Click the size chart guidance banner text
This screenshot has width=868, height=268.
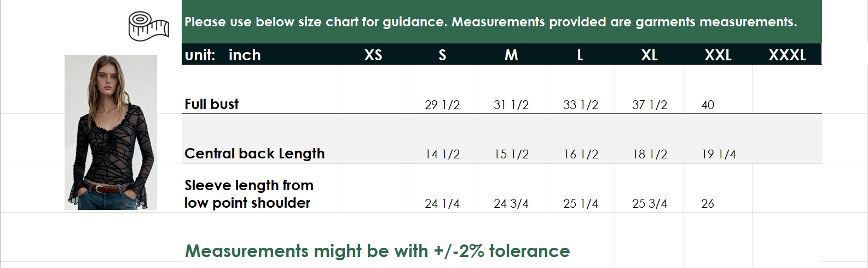click(x=490, y=22)
